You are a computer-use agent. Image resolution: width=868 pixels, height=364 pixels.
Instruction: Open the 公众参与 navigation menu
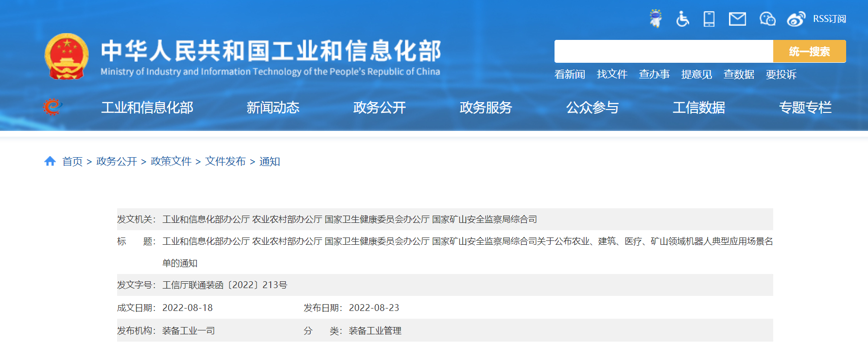coord(592,108)
